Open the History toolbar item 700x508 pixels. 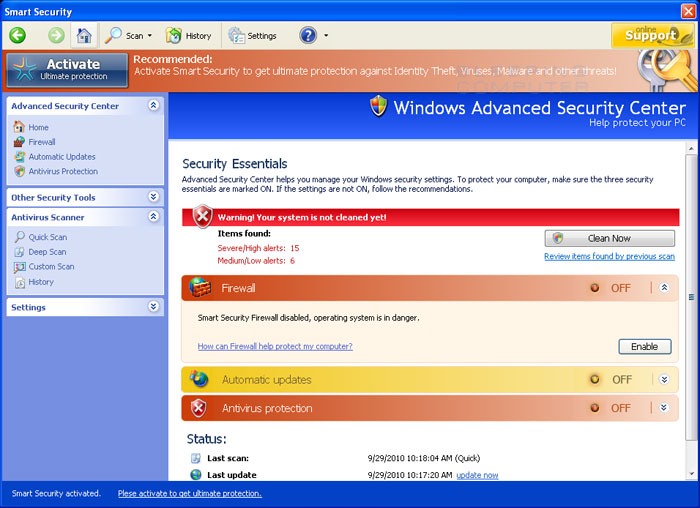(x=188, y=36)
